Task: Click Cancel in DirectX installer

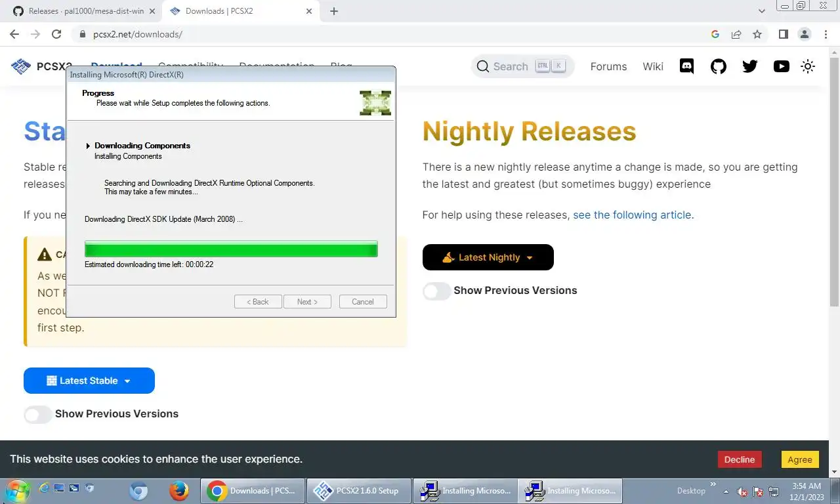Action: (363, 302)
